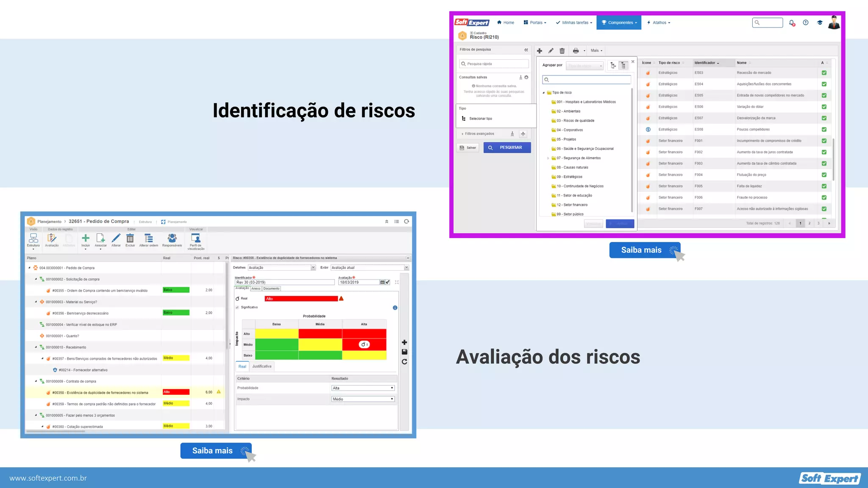The image size is (868, 488).
Task: Go to page 2 of risk records
Action: (x=810, y=223)
